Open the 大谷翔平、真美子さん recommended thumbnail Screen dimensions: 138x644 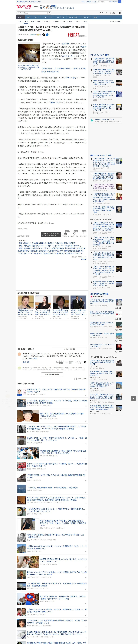78,302
